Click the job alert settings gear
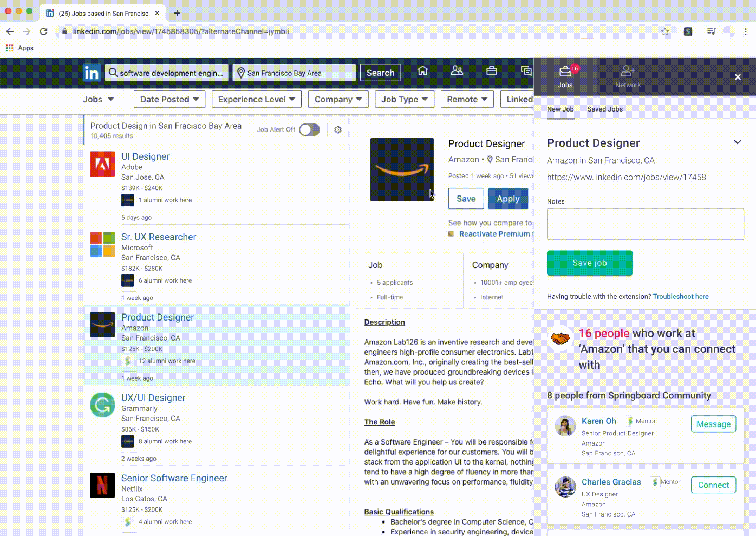 tap(338, 130)
